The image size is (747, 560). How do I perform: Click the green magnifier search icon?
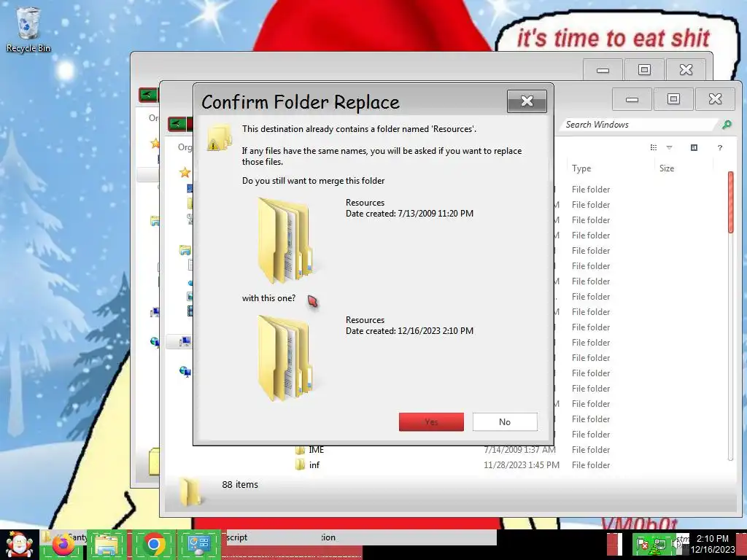pos(727,125)
